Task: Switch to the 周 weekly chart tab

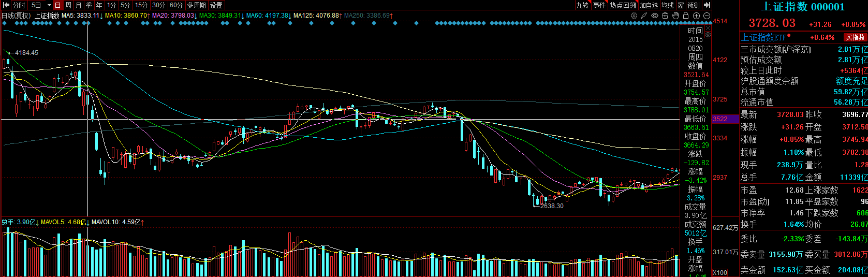Action: click(x=68, y=5)
